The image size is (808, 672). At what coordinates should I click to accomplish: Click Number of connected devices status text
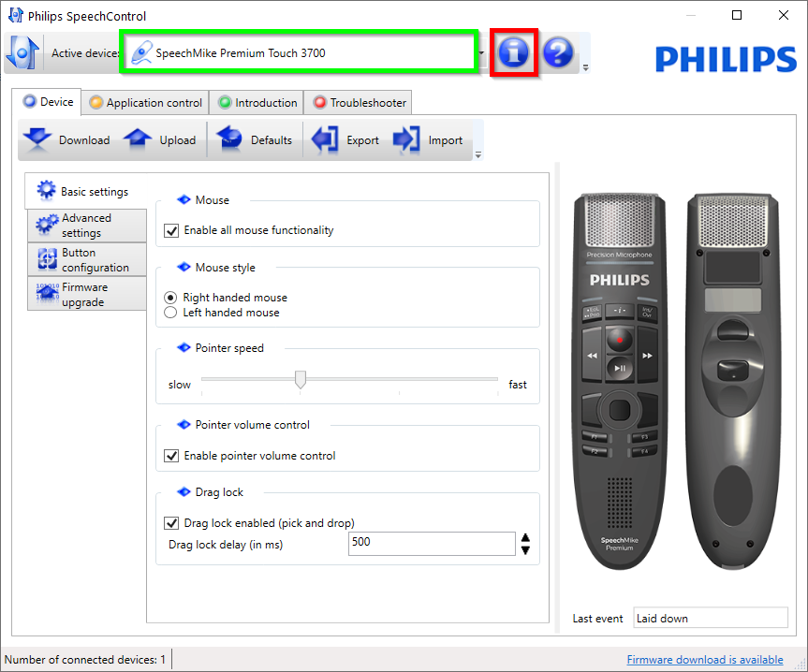85,660
